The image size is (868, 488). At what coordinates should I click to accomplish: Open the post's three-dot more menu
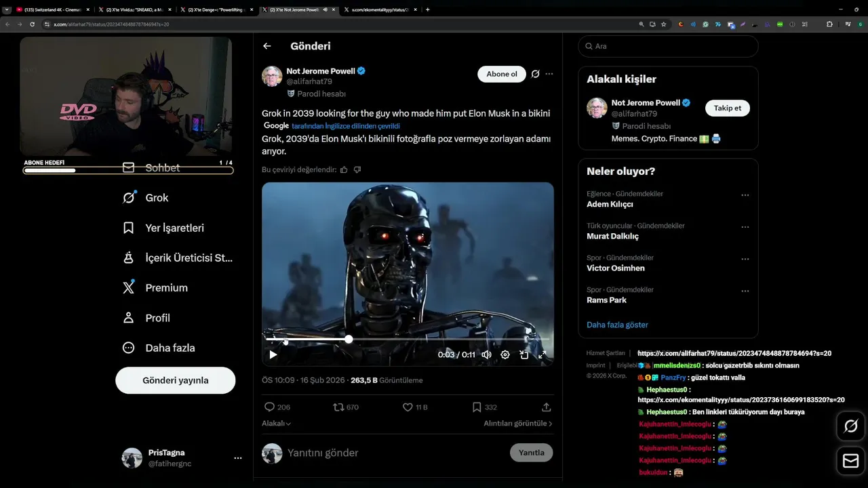coord(549,74)
